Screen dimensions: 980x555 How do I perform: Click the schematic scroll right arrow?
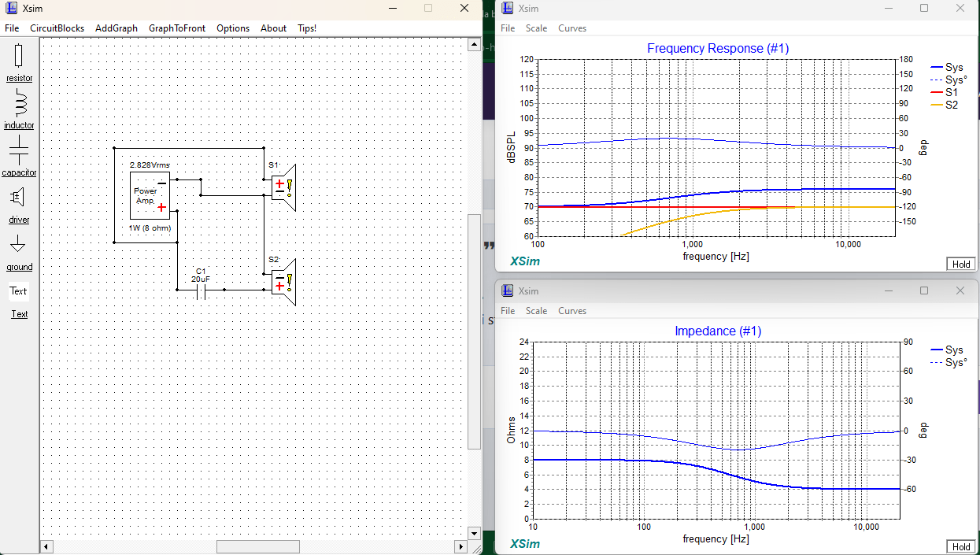click(x=461, y=546)
